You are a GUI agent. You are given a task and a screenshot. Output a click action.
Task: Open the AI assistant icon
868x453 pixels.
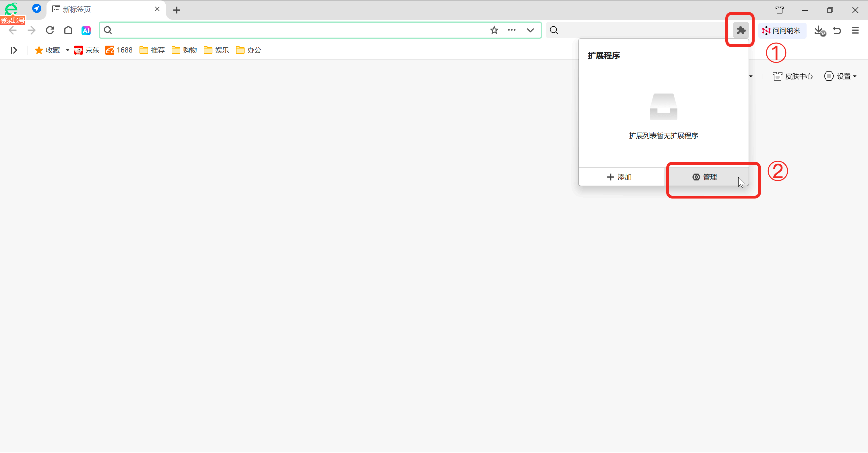coord(86,30)
